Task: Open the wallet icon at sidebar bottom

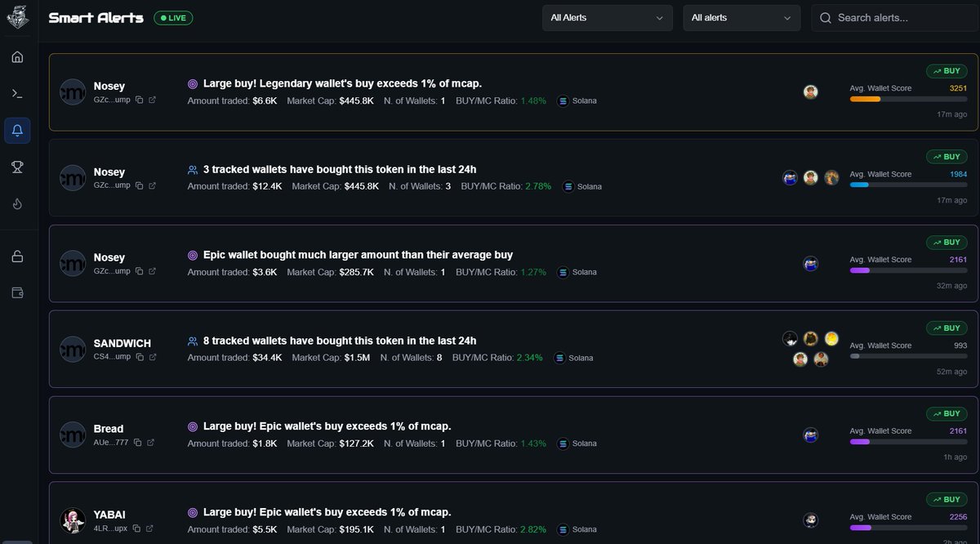Action: coord(18,292)
